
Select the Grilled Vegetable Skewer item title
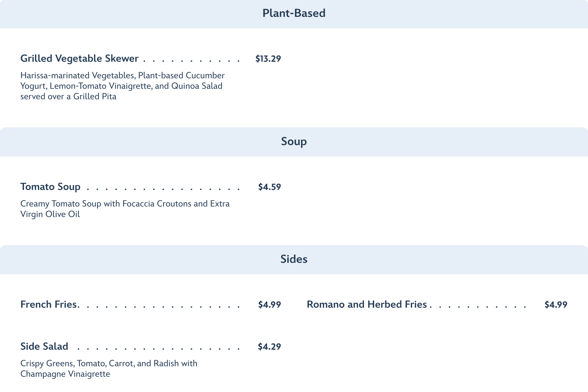pos(80,59)
